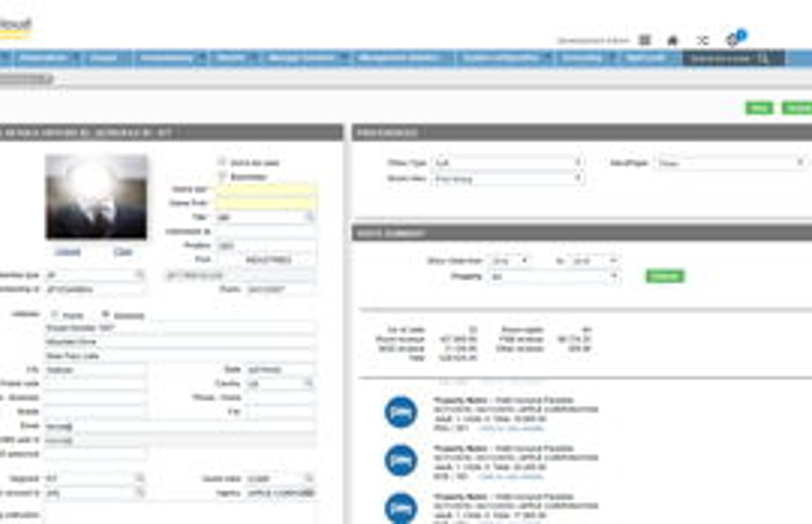Click the home icon in top header
Image resolution: width=812 pixels, height=524 pixels.
672,41
